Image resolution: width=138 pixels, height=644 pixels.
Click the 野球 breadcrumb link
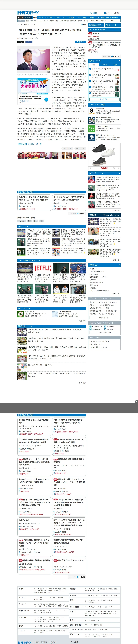click(26, 24)
